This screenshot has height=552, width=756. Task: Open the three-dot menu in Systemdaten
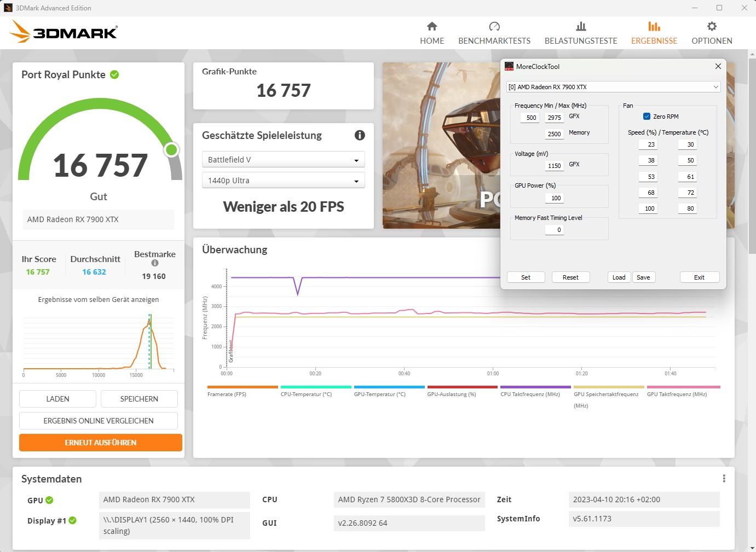tap(724, 479)
